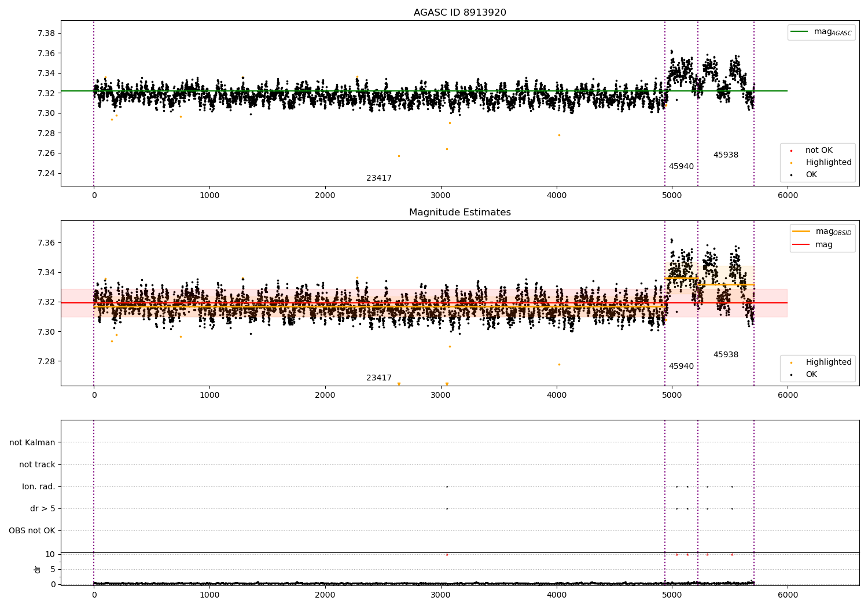Click the 'dr' axis label
Viewport: 868px width, 608px height.
[x=38, y=569]
